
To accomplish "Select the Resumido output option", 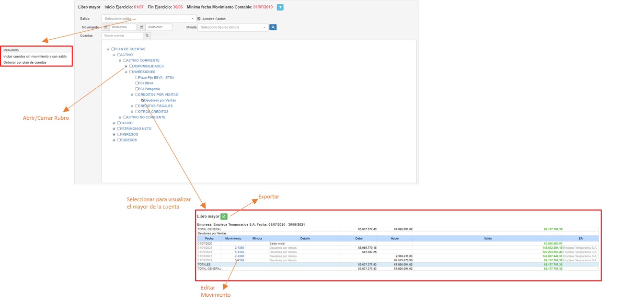I will pos(11,50).
